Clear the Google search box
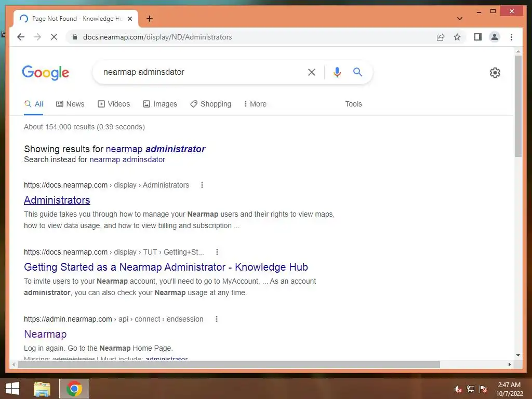This screenshot has width=532, height=399. click(x=312, y=72)
